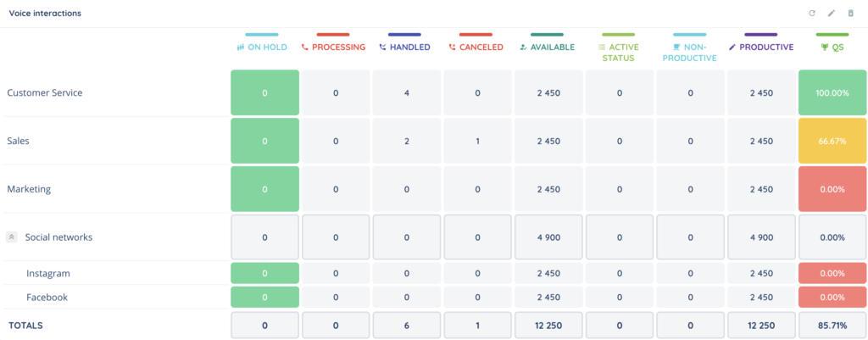Click the yellow 66.67% QS cell for Sales
Screen dimensions: 868x340
pyautogui.click(x=832, y=141)
